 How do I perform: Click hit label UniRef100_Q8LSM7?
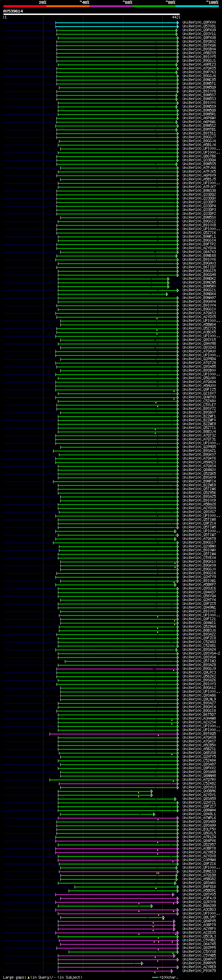pos(199,917)
